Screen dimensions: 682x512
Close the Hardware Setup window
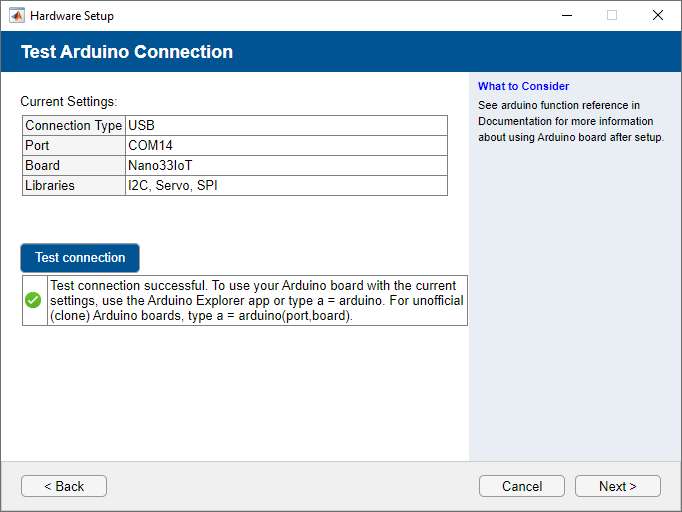click(x=658, y=16)
